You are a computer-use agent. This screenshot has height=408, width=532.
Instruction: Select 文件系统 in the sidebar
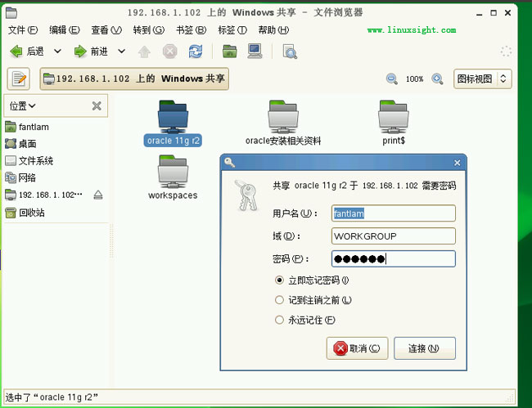[x=29, y=160]
